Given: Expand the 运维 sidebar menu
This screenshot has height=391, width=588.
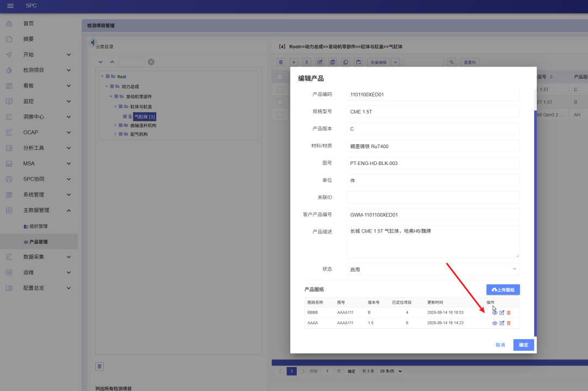Looking at the screenshot, I should click(39, 272).
